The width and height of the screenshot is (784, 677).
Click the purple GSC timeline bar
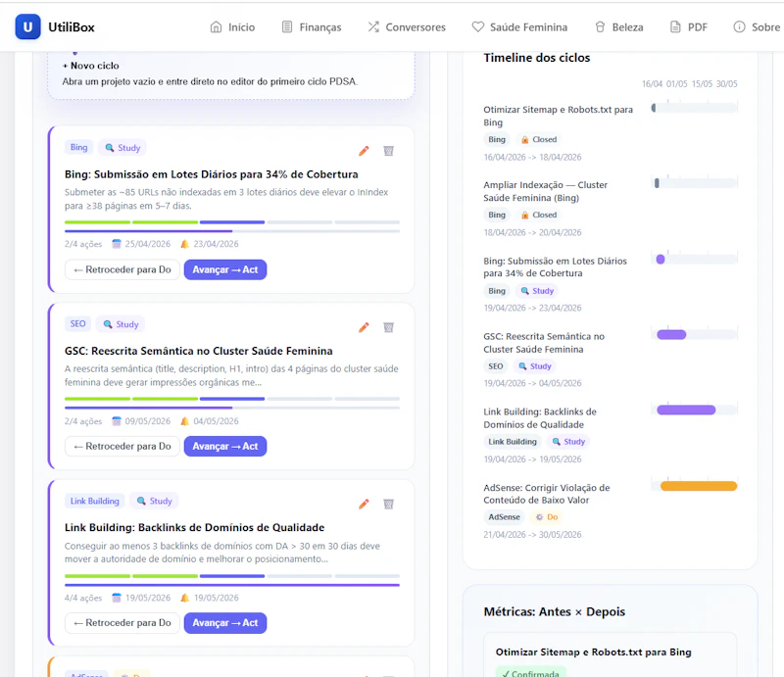click(671, 334)
